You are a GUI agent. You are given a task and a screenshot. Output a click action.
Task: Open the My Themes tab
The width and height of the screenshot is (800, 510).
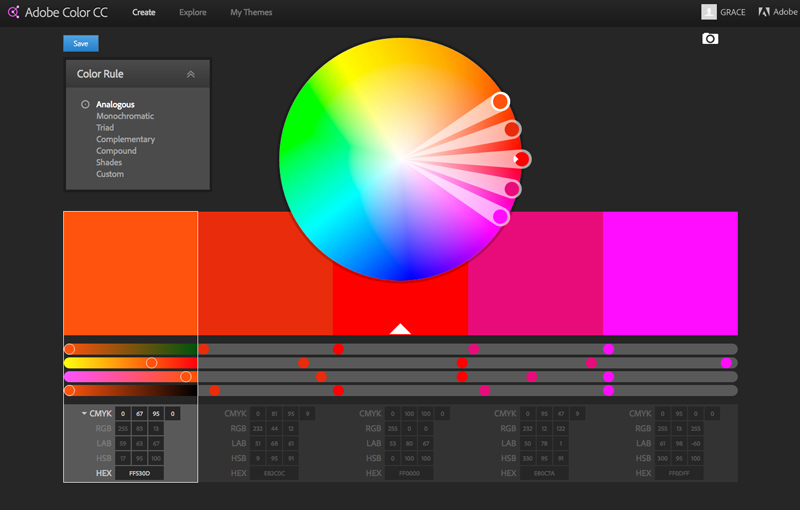click(x=251, y=12)
